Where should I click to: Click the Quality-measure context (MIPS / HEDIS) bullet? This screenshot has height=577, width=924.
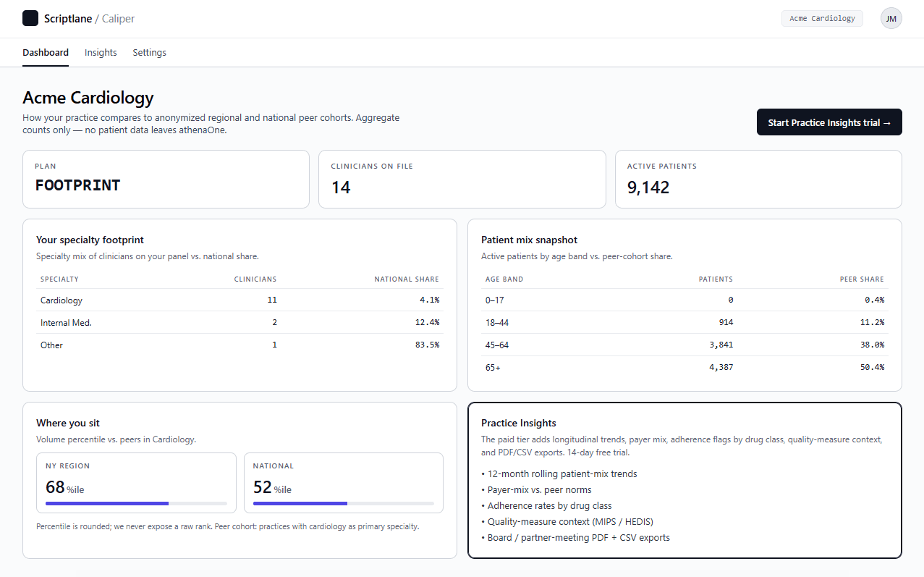coord(567,522)
